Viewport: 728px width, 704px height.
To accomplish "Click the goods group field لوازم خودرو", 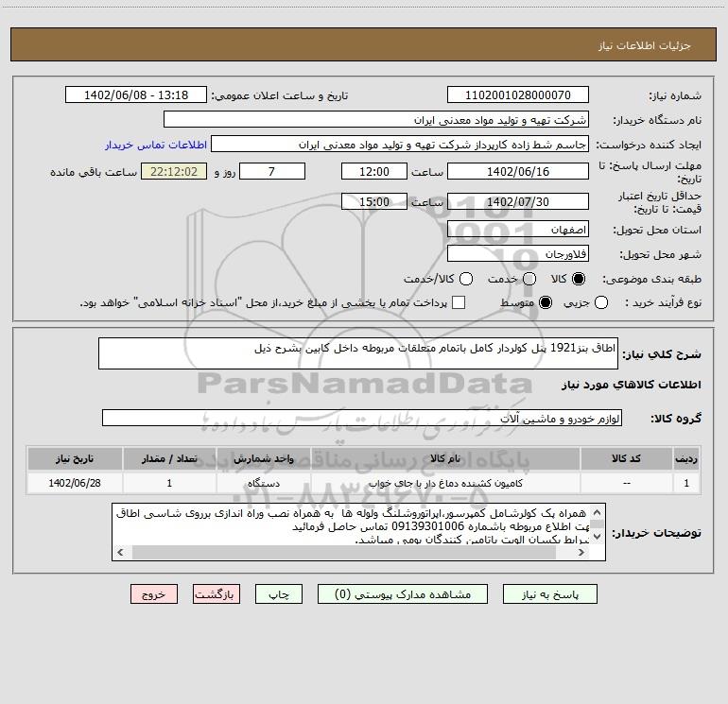I will pyautogui.click(x=362, y=418).
